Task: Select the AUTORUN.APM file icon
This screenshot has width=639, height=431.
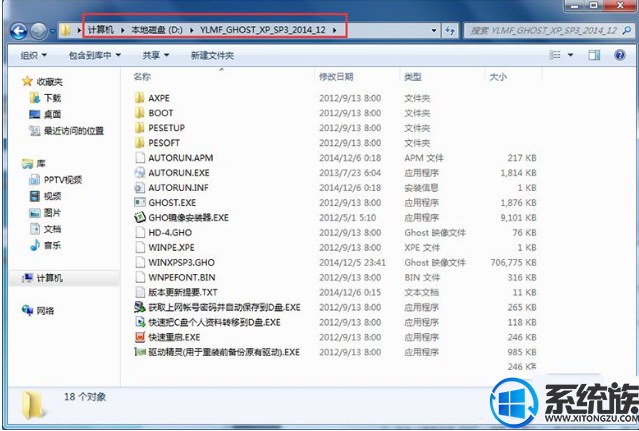Action: (x=140, y=158)
